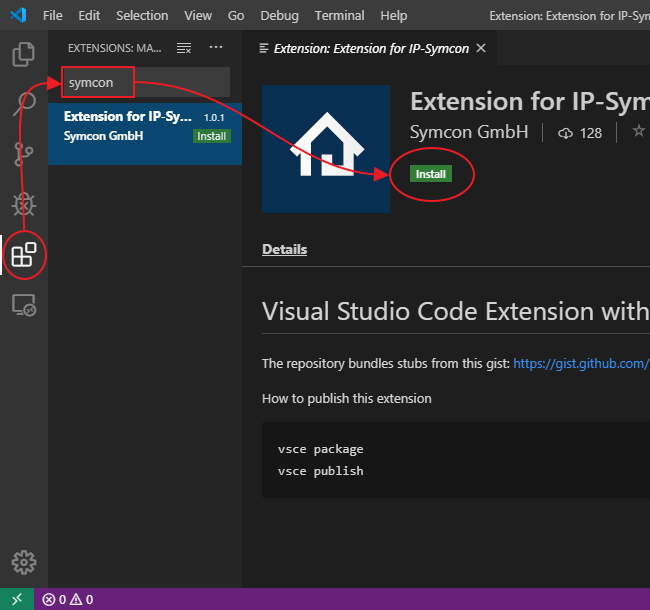Click Install button beside extension logo
Image resolution: width=650 pixels, height=610 pixels.
tap(431, 174)
